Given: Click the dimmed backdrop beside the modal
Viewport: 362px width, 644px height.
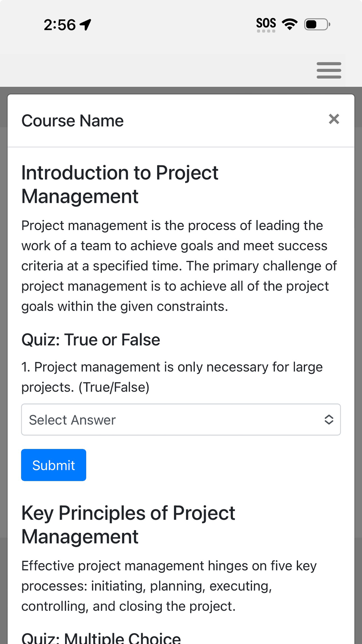Looking at the screenshot, I should pos(3,326).
